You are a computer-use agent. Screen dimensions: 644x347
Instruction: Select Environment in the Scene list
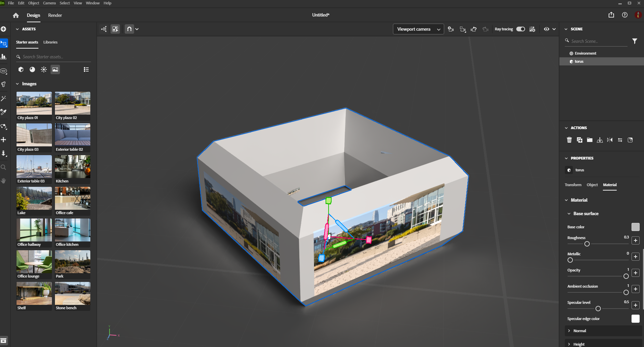pyautogui.click(x=602, y=53)
